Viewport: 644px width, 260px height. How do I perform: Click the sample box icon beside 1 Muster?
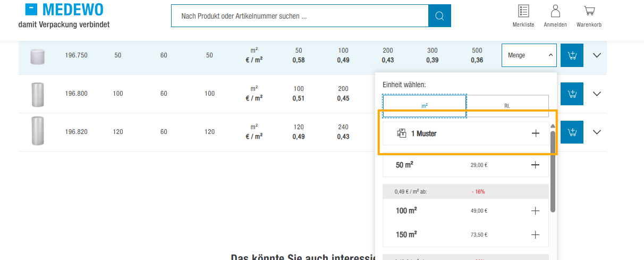tap(402, 133)
